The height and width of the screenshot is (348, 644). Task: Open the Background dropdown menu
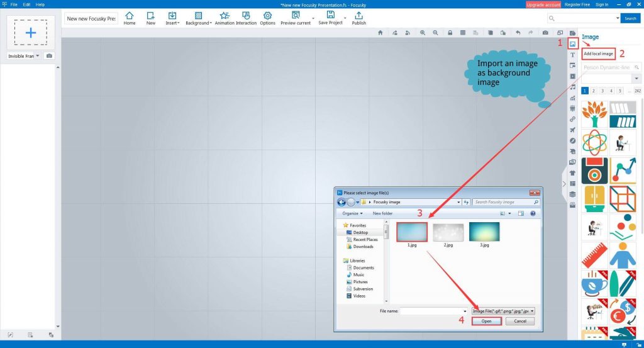[198, 18]
